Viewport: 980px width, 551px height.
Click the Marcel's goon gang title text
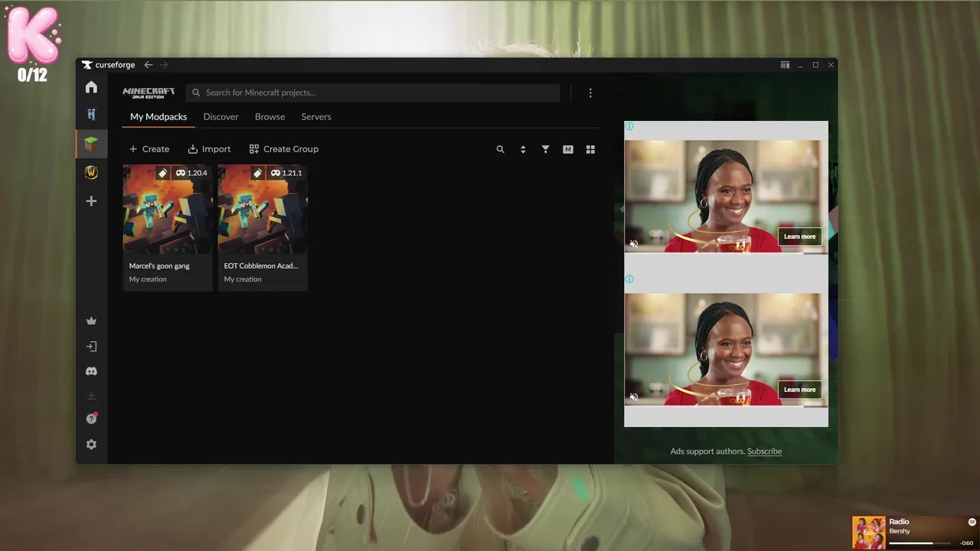(159, 266)
